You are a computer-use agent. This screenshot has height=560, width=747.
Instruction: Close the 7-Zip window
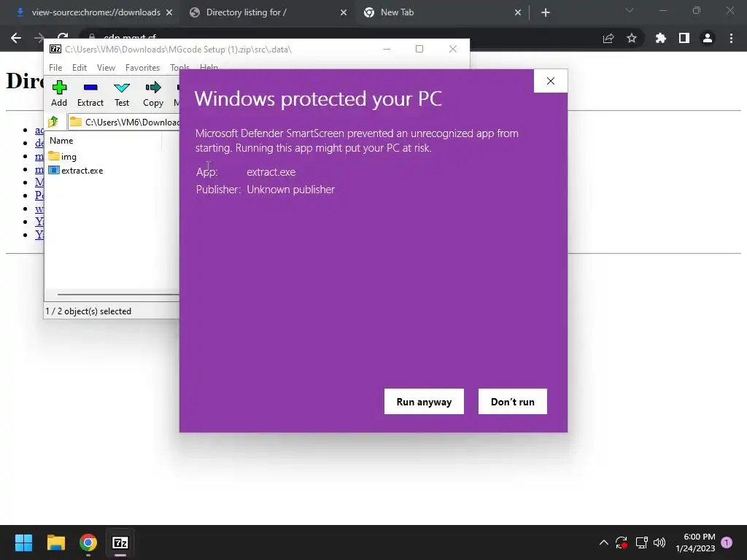click(x=452, y=49)
